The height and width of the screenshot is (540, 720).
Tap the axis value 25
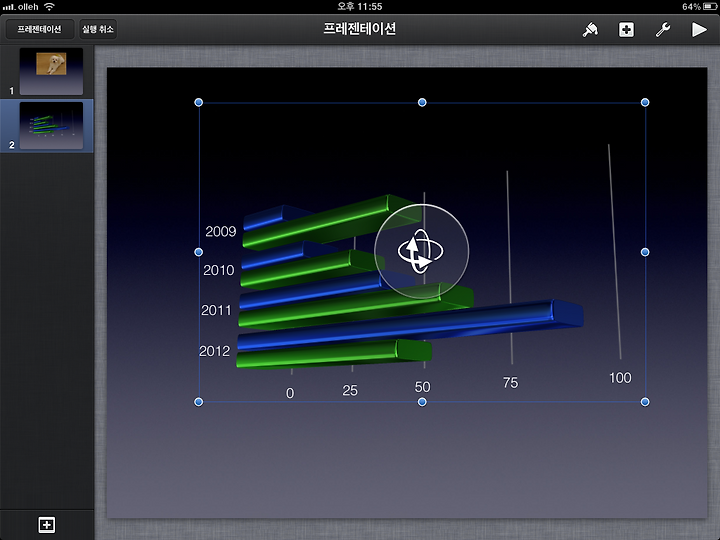(350, 391)
